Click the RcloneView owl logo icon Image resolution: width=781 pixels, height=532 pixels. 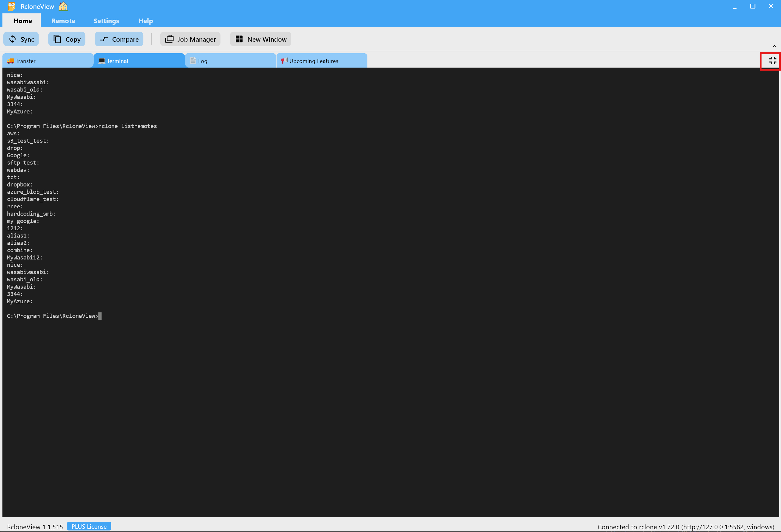tap(11, 6)
